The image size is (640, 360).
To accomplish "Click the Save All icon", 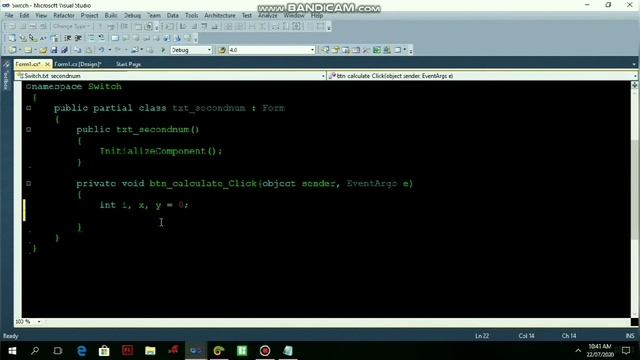I will (64, 50).
